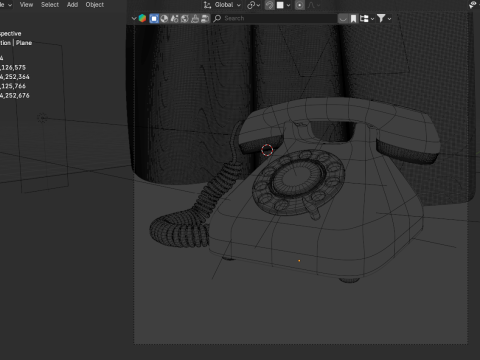Click the 4,252,364 statistics value

15,77
